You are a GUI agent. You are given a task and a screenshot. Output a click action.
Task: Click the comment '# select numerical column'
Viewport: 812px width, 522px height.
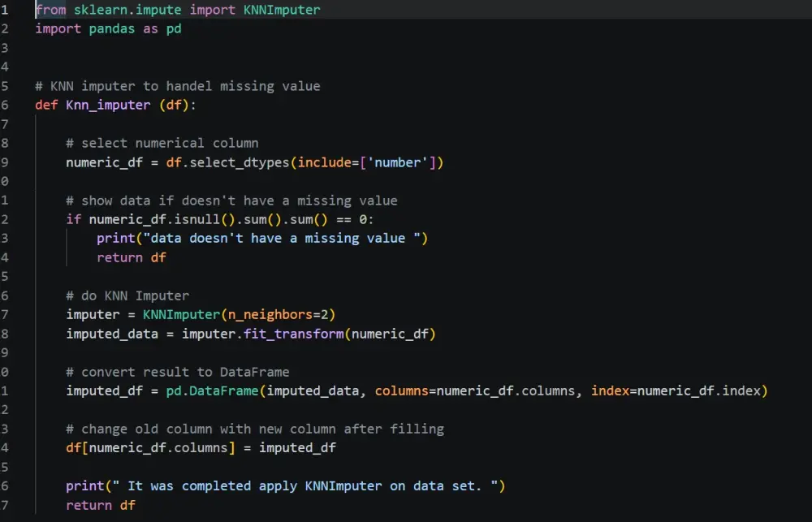point(162,144)
